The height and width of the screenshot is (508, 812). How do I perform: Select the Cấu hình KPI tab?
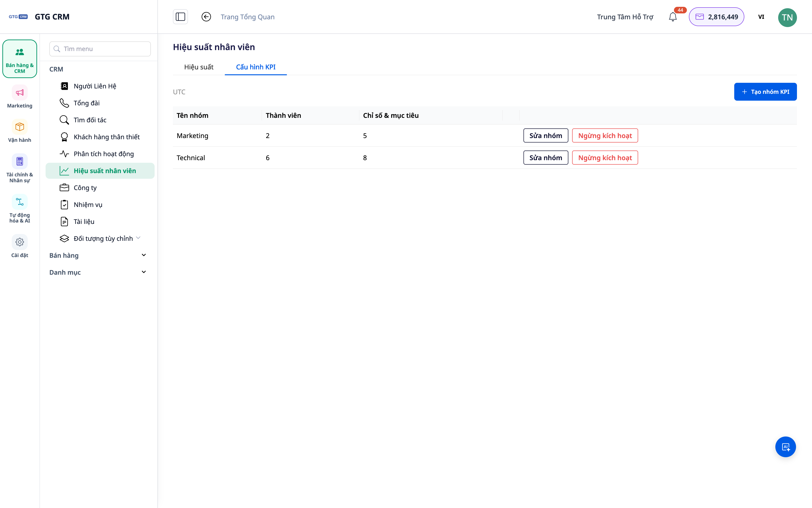pos(256,67)
